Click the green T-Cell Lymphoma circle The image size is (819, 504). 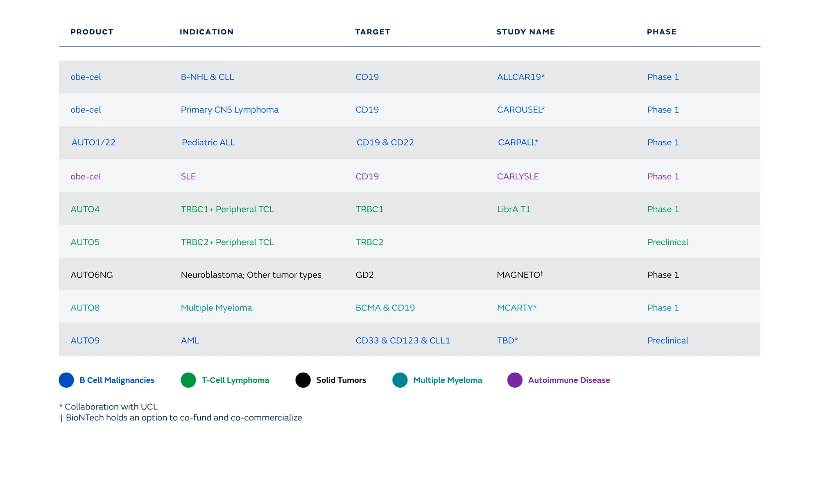click(x=188, y=380)
